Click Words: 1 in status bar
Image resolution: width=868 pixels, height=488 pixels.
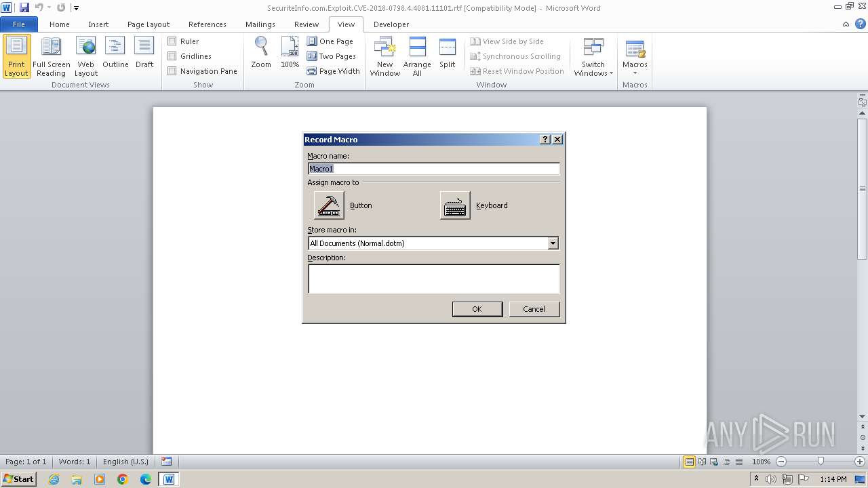pos(75,462)
